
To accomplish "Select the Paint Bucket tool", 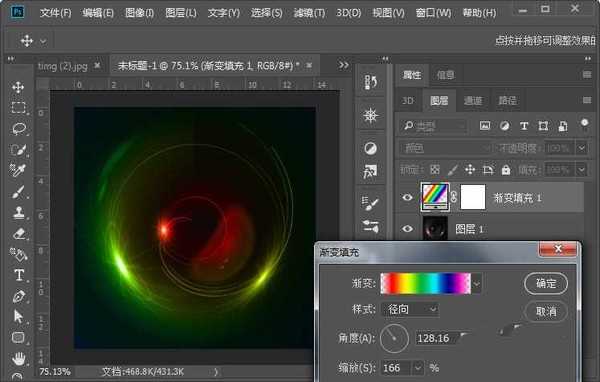I will [x=18, y=254].
